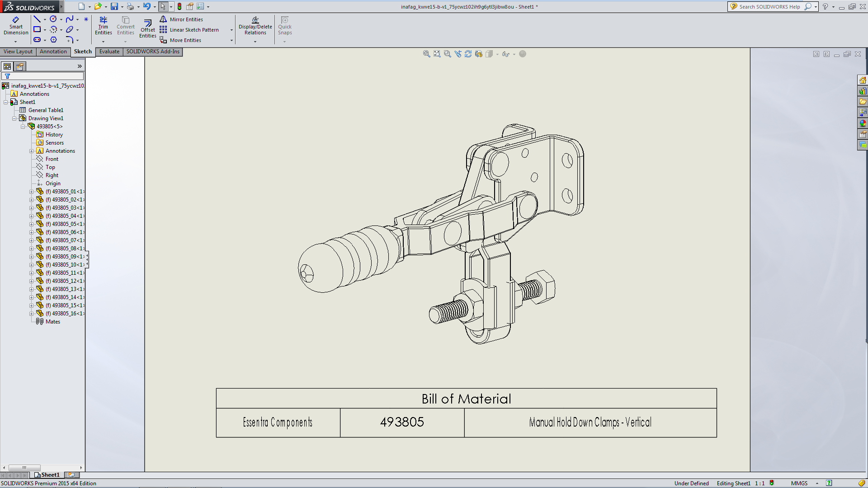Click the Mirror Entities icon

click(163, 19)
